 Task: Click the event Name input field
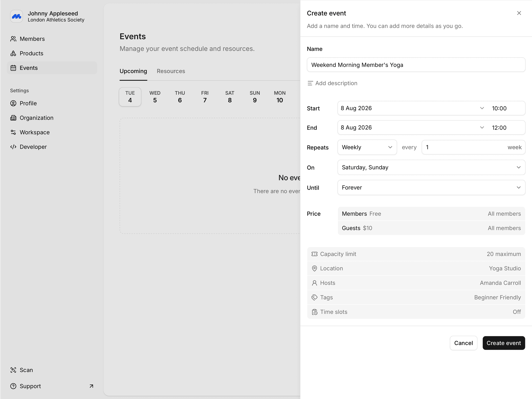click(416, 65)
